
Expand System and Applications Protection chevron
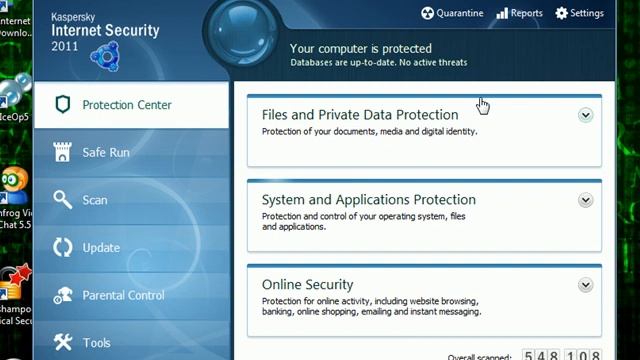point(585,200)
